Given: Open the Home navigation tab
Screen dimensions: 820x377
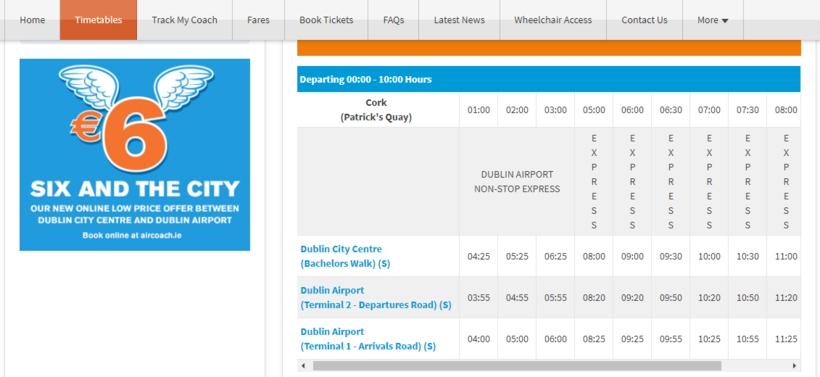Looking at the screenshot, I should click(32, 20).
